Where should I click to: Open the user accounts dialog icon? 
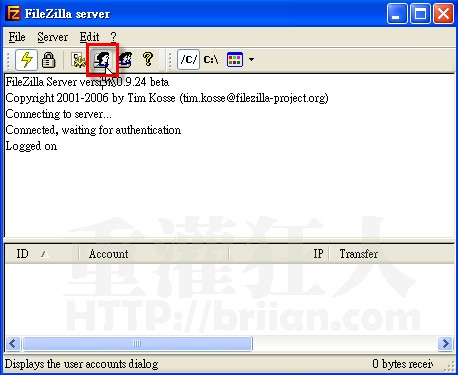pyautogui.click(x=102, y=60)
